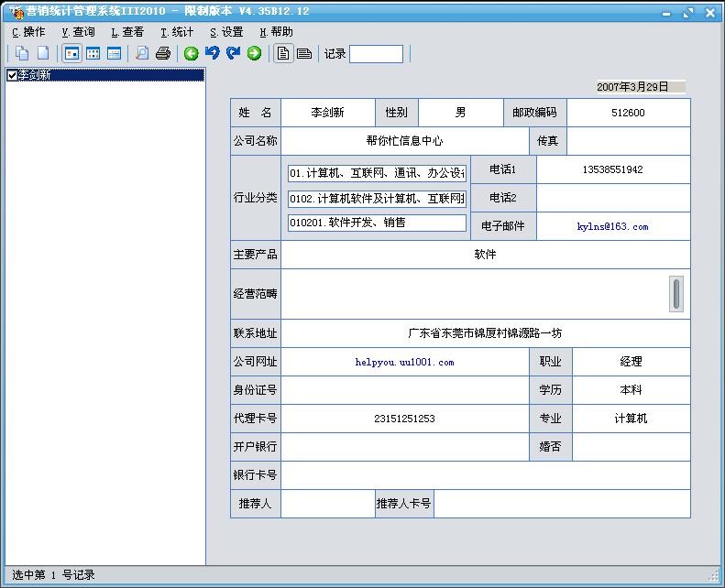Open the S.设置 menu
The image size is (725, 588).
click(x=226, y=32)
